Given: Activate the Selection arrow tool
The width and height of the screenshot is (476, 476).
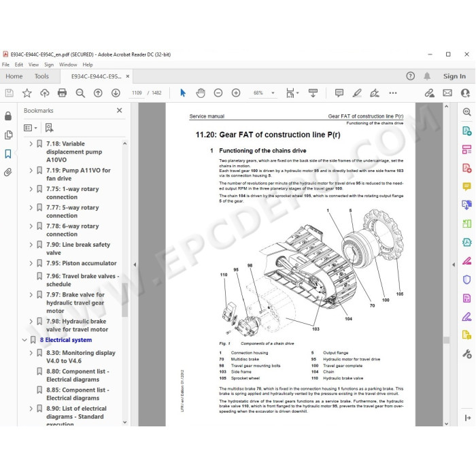Looking at the screenshot, I should tap(183, 93).
